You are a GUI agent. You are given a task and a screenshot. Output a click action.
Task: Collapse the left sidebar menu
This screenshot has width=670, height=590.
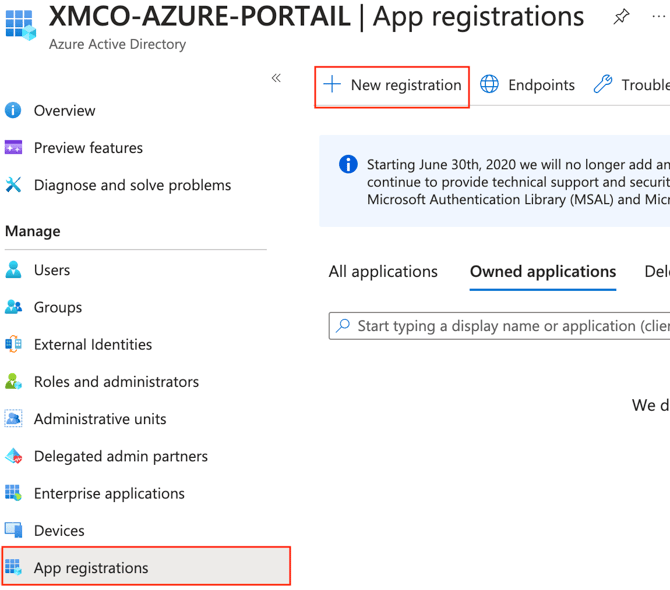click(x=276, y=78)
